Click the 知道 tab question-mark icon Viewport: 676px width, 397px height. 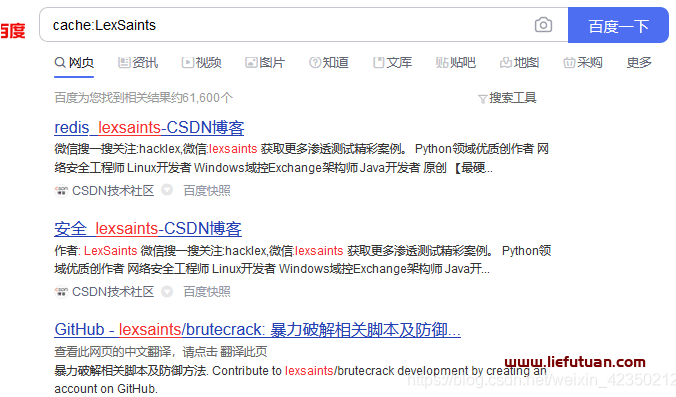click(315, 63)
